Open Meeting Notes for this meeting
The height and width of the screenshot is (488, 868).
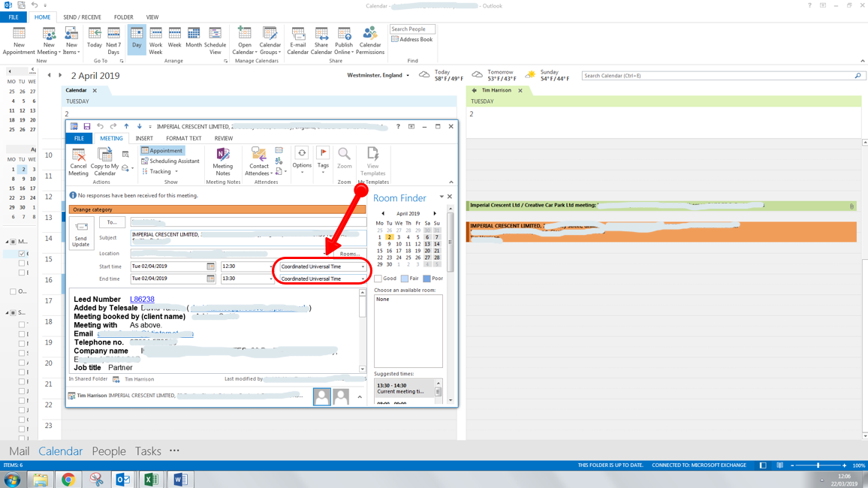[223, 161]
